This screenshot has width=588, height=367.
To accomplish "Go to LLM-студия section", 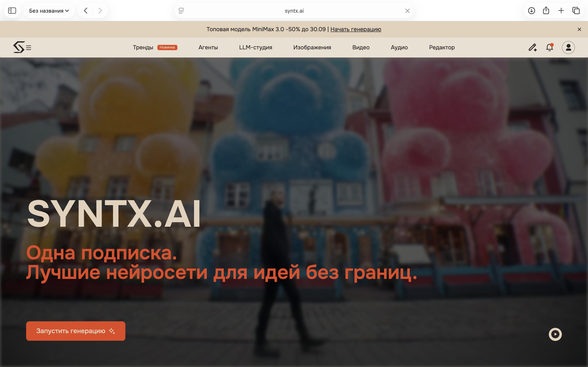I will click(x=256, y=47).
